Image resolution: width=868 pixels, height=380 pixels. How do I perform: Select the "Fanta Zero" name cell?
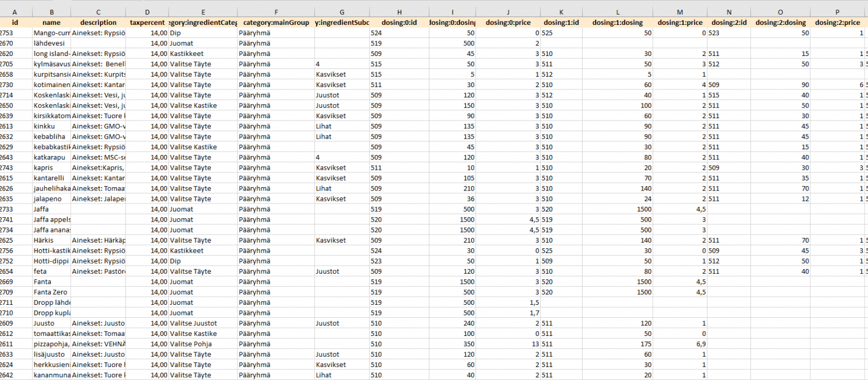(x=50, y=292)
